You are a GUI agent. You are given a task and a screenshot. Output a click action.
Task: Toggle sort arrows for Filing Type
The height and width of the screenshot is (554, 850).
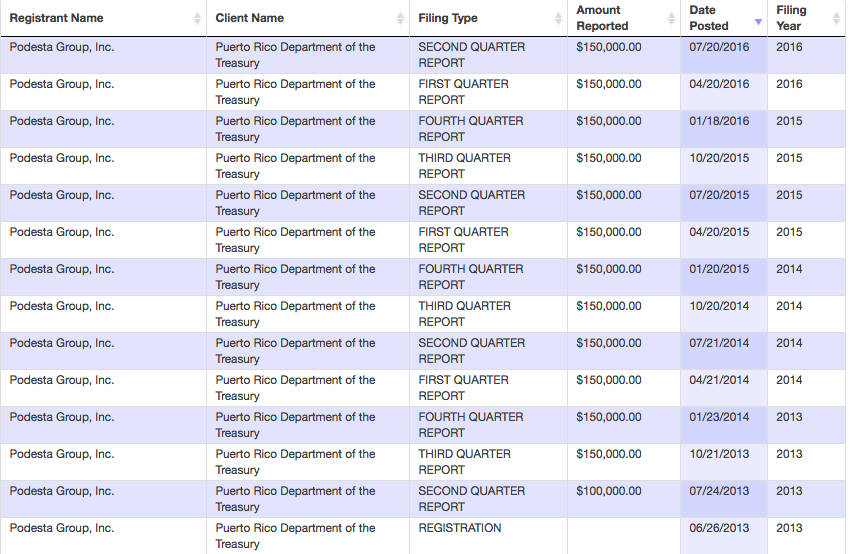click(558, 18)
